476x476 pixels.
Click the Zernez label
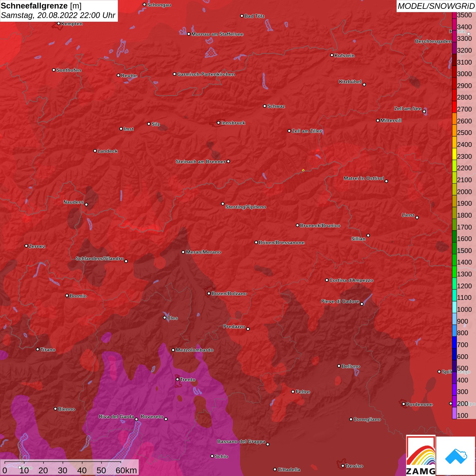click(x=37, y=246)
